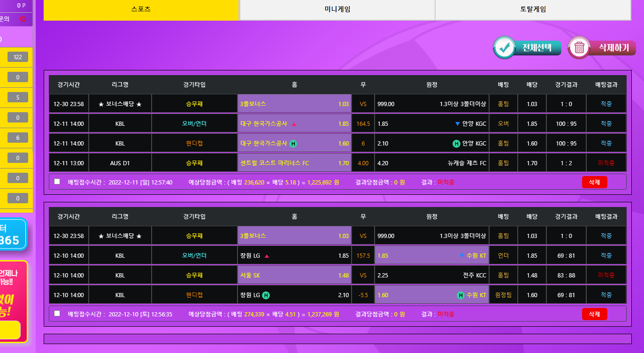644x353 pixels.
Task: Tick the checkbox for the 2022-12-10 bet slip
Action: pyautogui.click(x=57, y=314)
